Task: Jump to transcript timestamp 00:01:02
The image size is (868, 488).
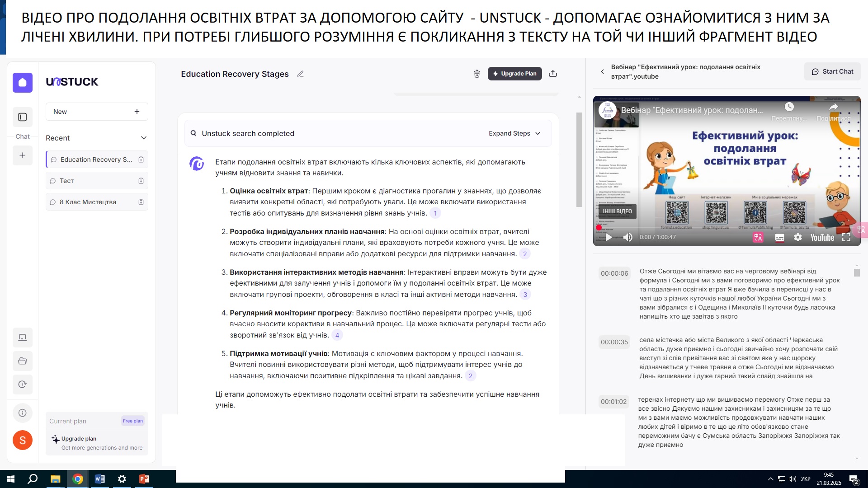Action: 613,402
